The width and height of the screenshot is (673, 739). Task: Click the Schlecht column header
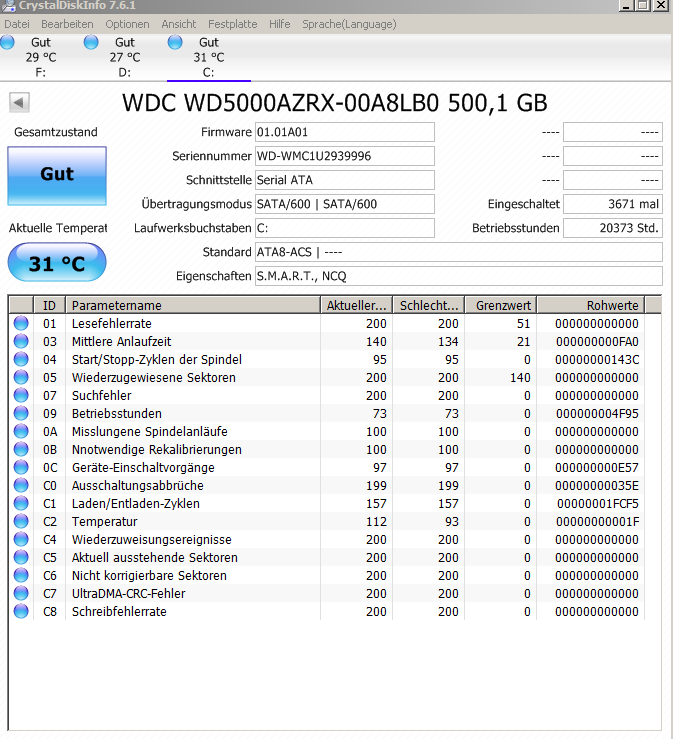click(x=428, y=305)
